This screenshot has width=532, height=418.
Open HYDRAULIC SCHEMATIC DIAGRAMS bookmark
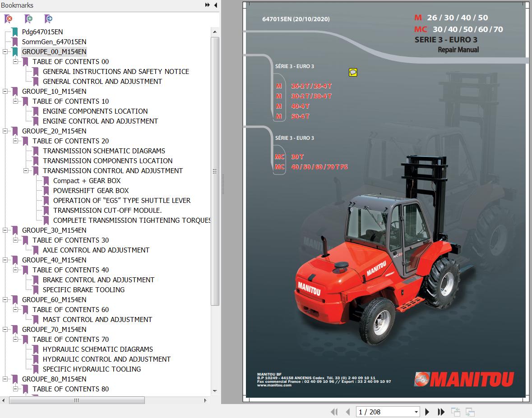[98, 349]
